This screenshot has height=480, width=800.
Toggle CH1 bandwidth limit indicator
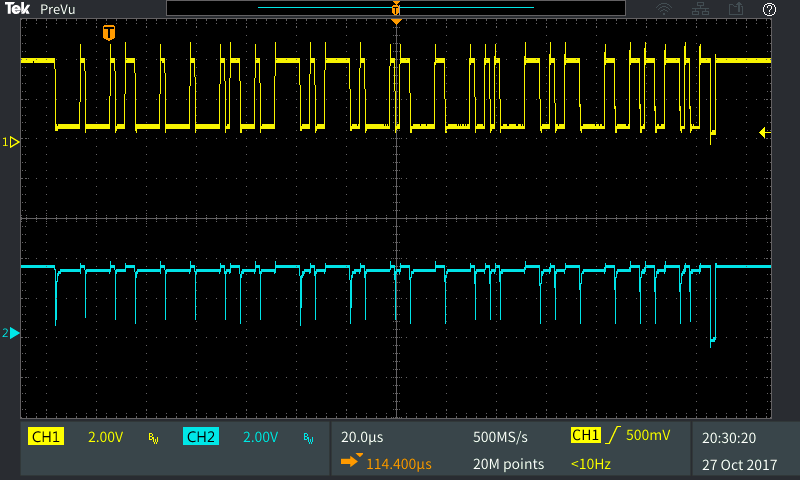153,438
